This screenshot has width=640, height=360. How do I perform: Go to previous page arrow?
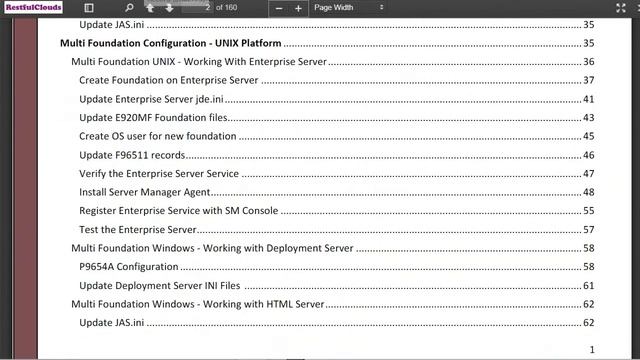pos(150,8)
